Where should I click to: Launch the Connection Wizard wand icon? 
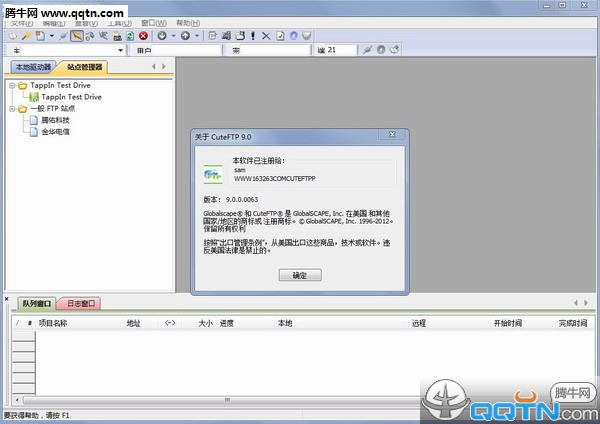click(26, 36)
